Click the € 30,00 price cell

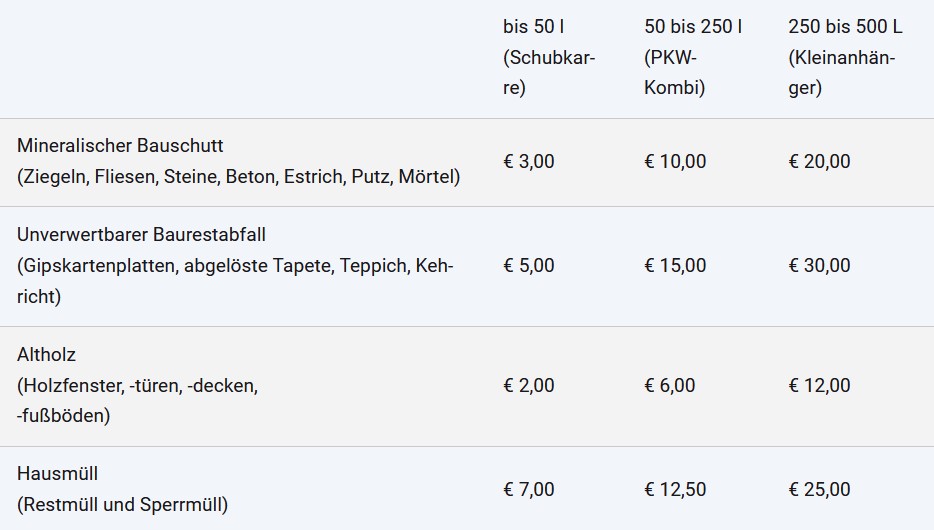pos(819,266)
